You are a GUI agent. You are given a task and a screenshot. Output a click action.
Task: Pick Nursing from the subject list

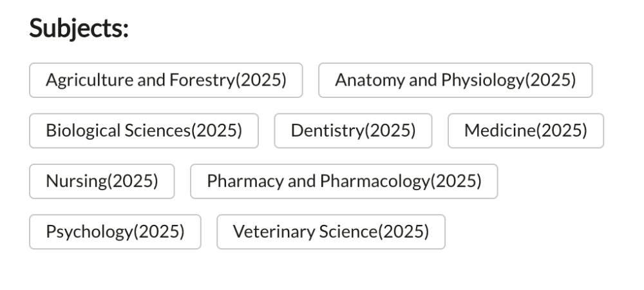coord(102,181)
